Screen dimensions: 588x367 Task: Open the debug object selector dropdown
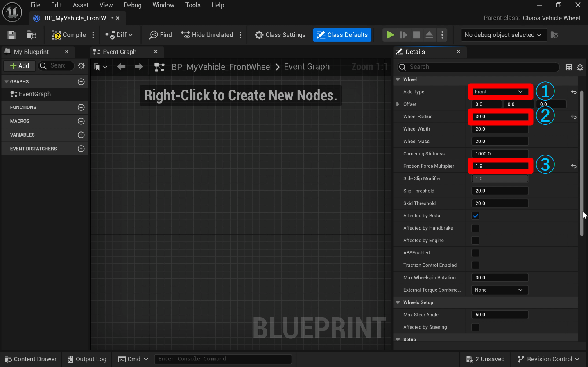[x=503, y=35]
